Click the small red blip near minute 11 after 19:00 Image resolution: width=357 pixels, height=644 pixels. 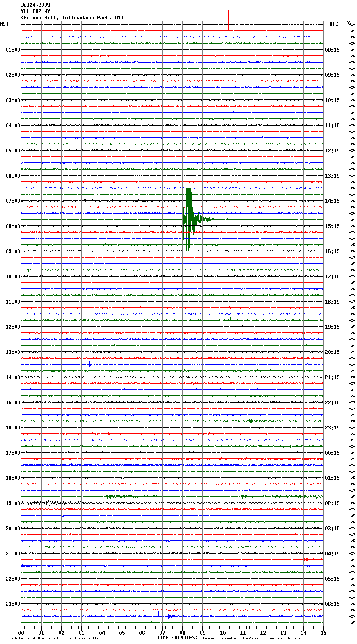(x=244, y=509)
